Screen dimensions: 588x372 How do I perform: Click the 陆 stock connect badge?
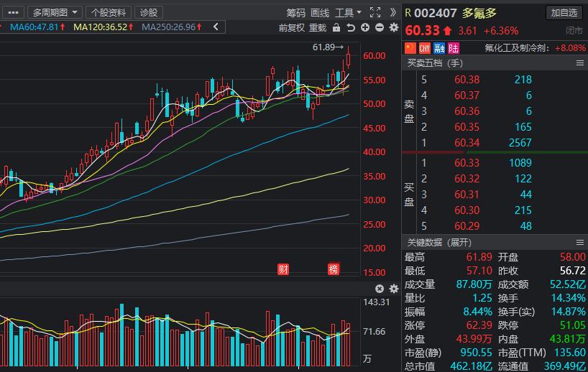453,48
